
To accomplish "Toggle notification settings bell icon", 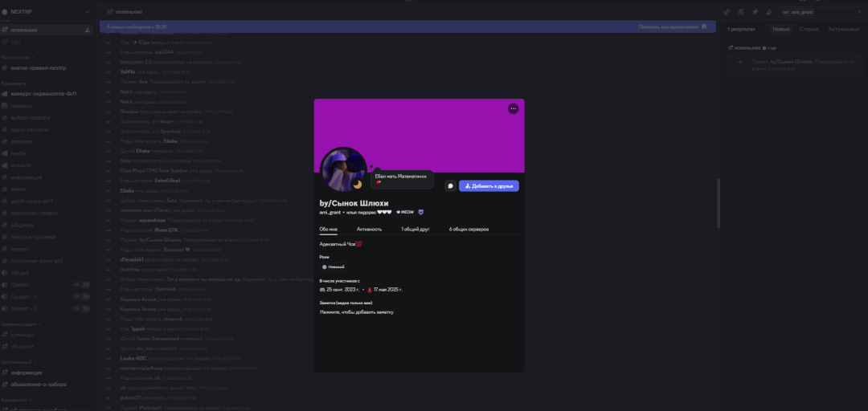I will pyautogui.click(x=741, y=11).
